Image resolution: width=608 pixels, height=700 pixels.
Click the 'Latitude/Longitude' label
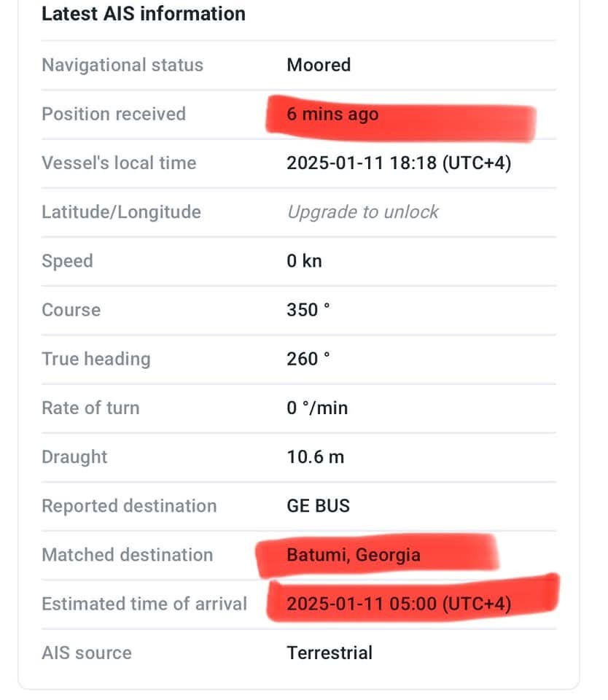pyautogui.click(x=121, y=212)
